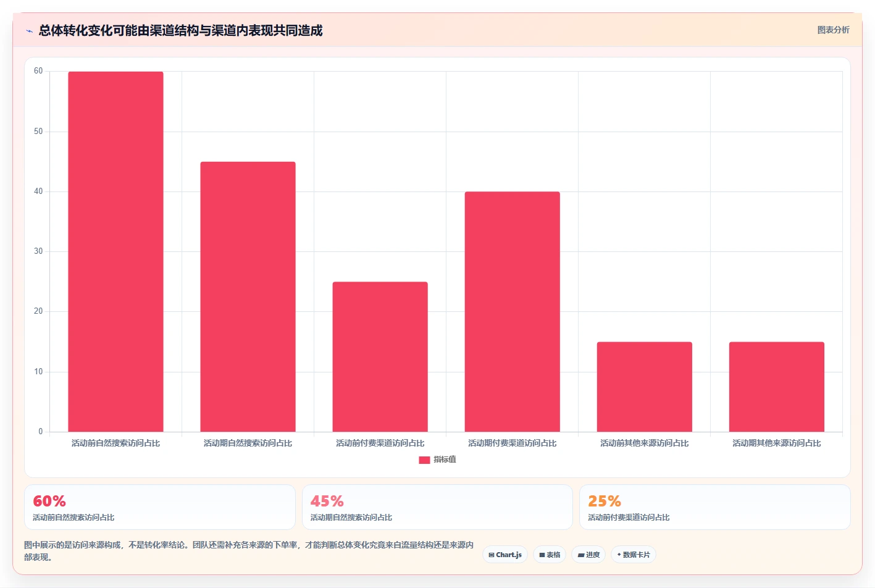Select the 进度 chip
This screenshot has width=875, height=588.
[x=588, y=555]
